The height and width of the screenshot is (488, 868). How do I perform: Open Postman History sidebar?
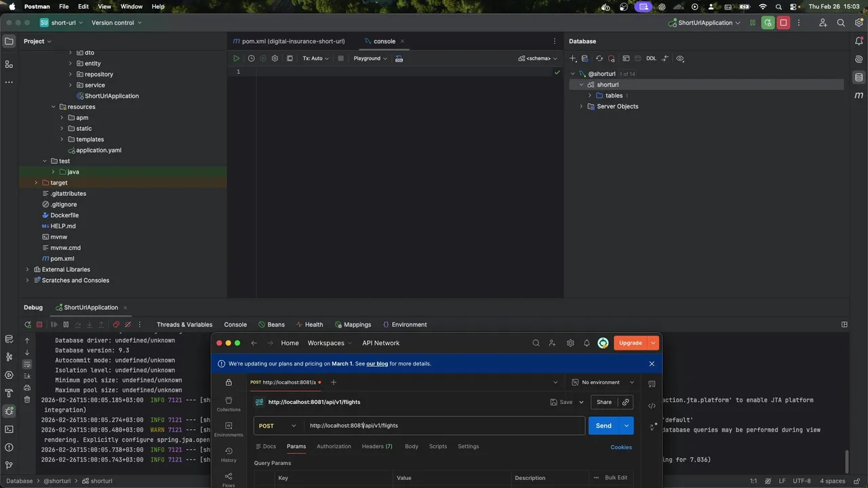229,454
